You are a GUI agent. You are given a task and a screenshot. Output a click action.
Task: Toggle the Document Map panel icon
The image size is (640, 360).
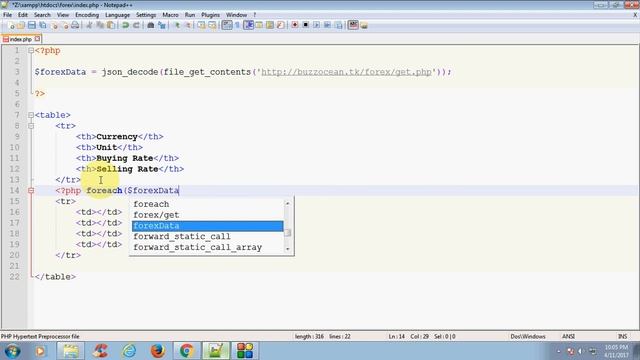click(269, 25)
